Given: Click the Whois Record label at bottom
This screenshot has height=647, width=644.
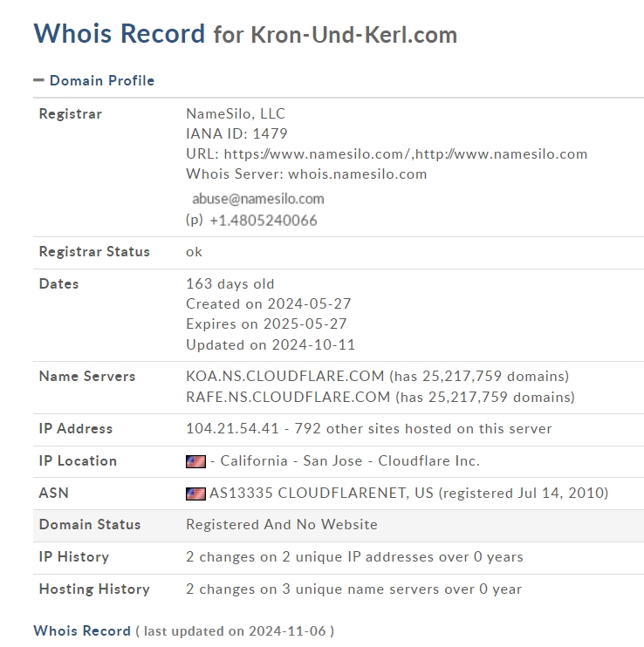Looking at the screenshot, I should tap(81, 630).
